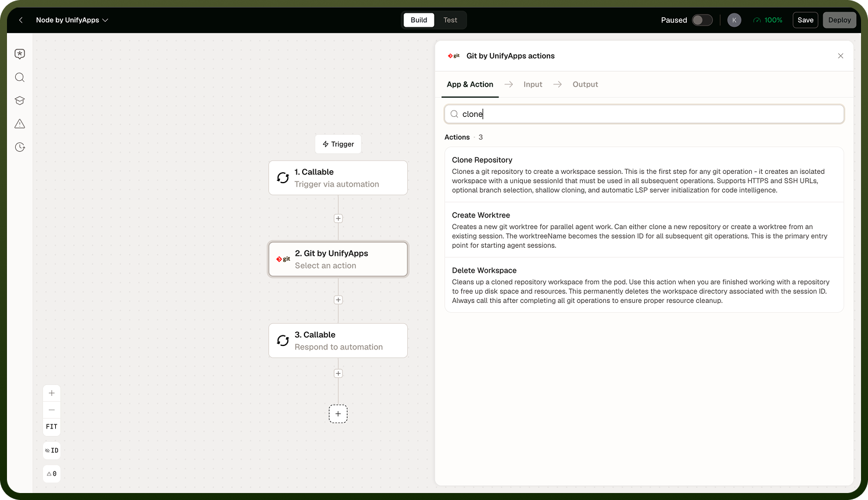868x500 pixels.
Task: Toggle the Paused switch
Action: [702, 20]
